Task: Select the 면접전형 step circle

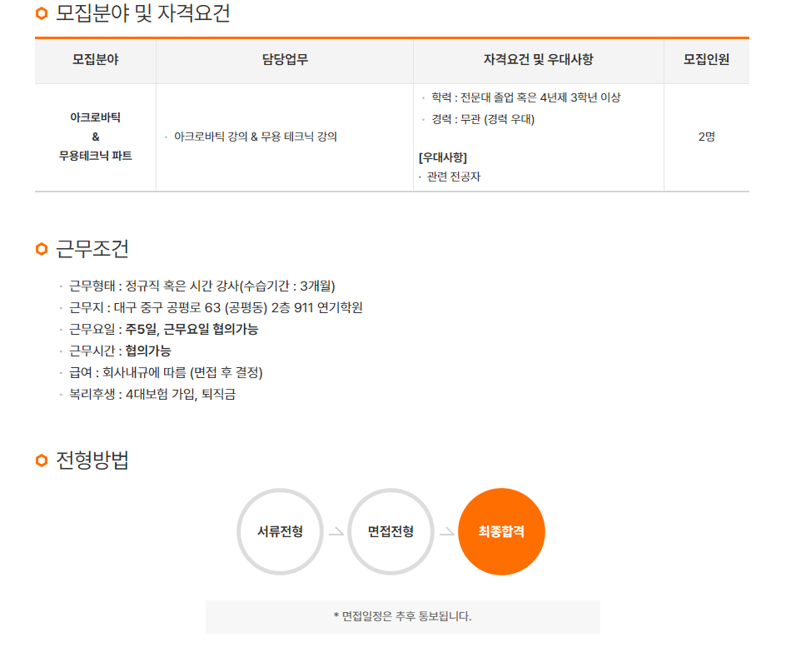Action: [x=391, y=531]
